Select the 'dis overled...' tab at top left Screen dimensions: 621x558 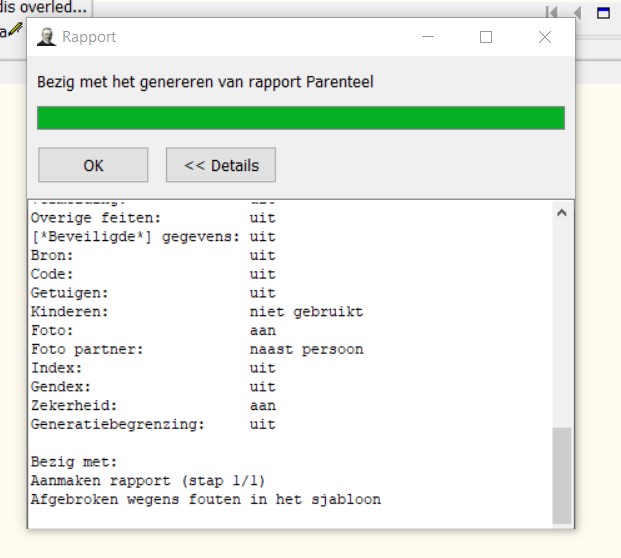[44, 8]
